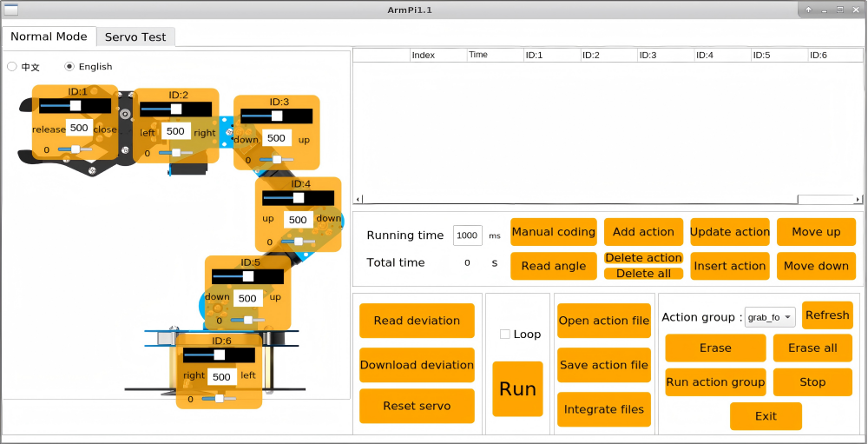Image resolution: width=868 pixels, height=444 pixels.
Task: Click the Manual coding button
Action: coord(554,232)
